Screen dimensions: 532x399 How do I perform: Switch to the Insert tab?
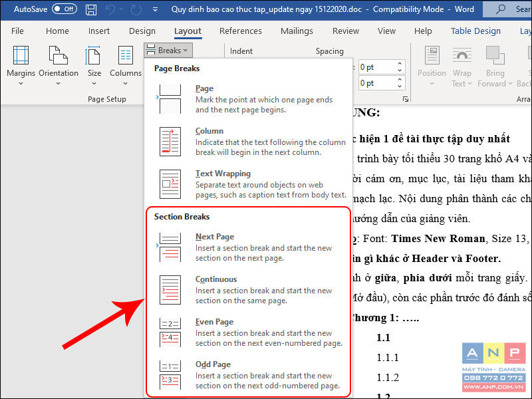click(x=98, y=31)
